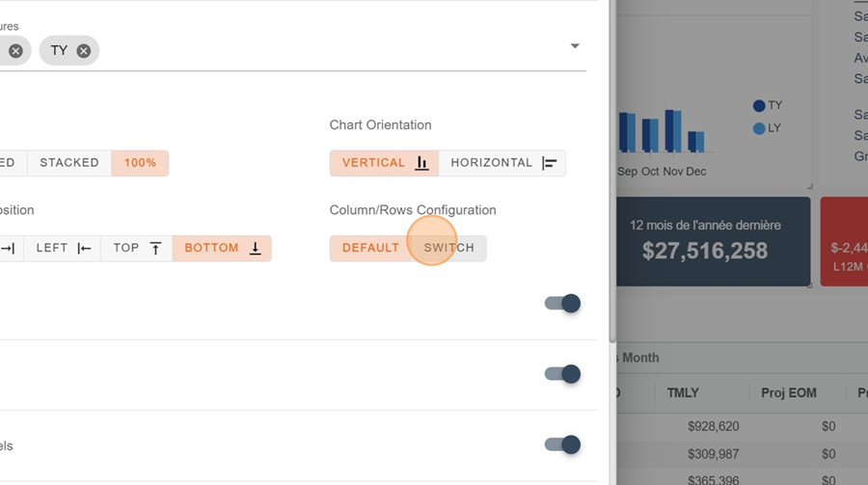Set chart orientation to Vertical
This screenshot has height=485, width=868.
pos(384,163)
